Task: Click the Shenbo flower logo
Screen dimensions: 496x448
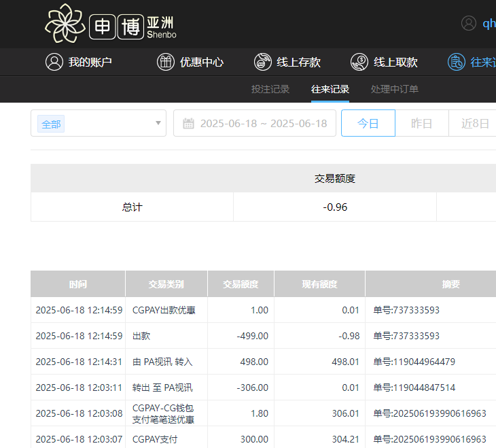Action: click(65, 24)
